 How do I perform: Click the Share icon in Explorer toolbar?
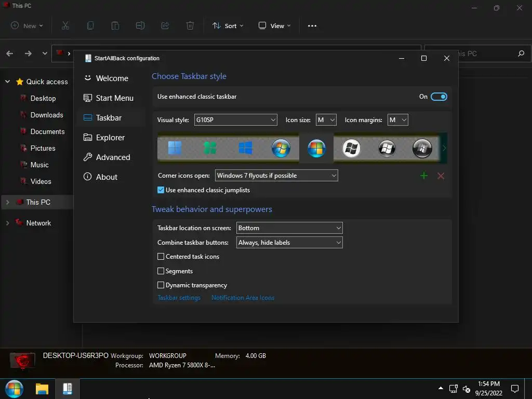coord(165,25)
